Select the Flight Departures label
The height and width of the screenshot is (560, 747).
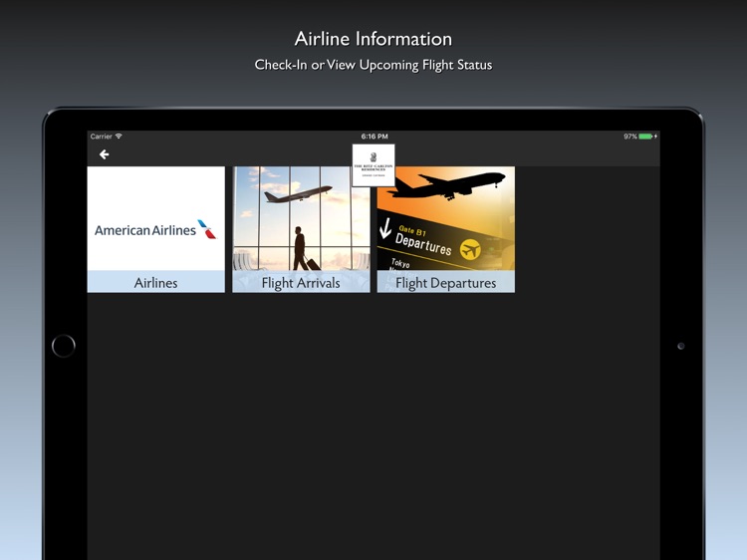[446, 283]
